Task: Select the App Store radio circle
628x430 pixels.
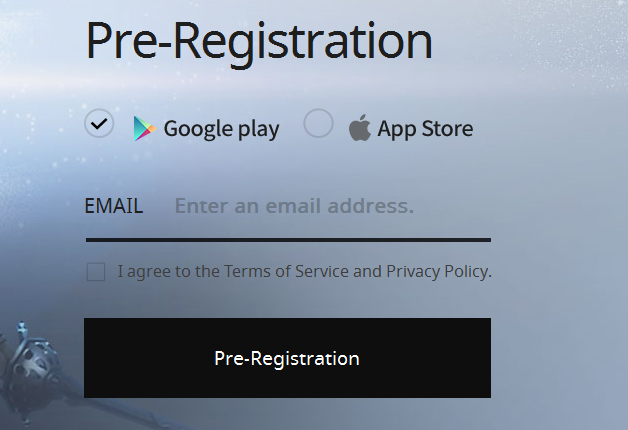Action: (x=318, y=124)
